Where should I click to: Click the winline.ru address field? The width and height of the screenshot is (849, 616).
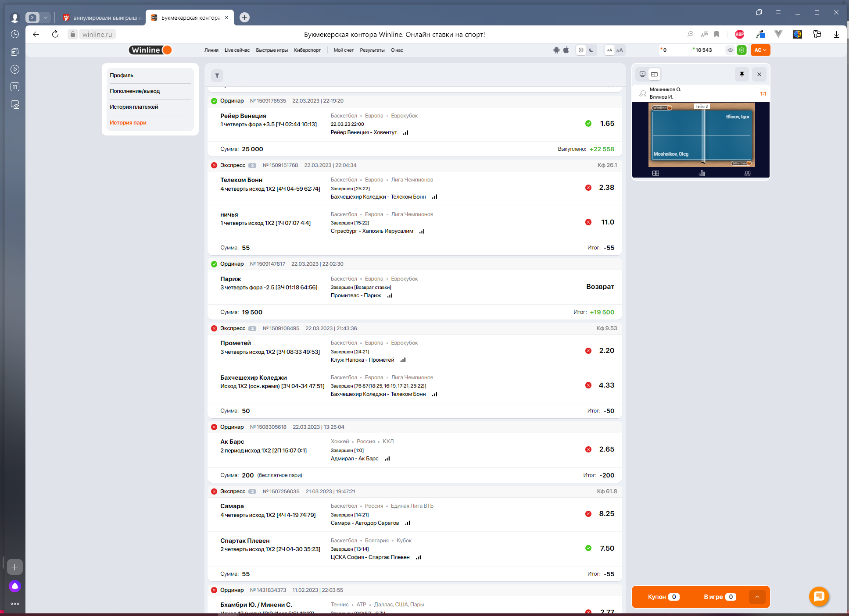97,34
